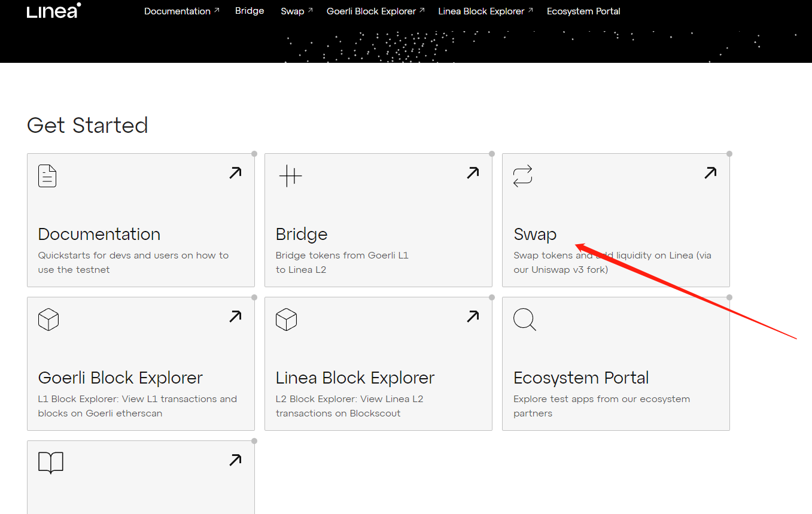812x514 pixels.
Task: Click the 'Get Started' heading
Action: click(87, 125)
